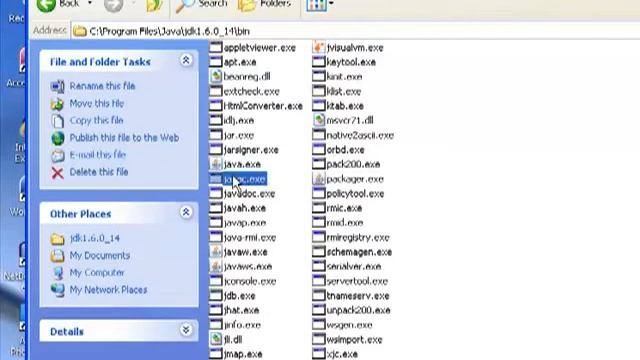Select jli.dll file icon
This screenshot has height=360, width=640.
216,339
